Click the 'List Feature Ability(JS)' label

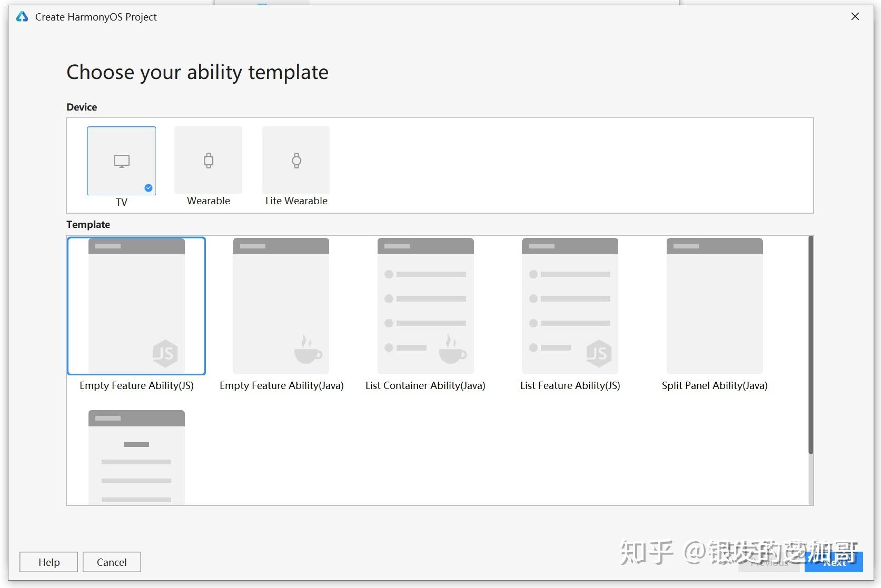[x=570, y=385]
